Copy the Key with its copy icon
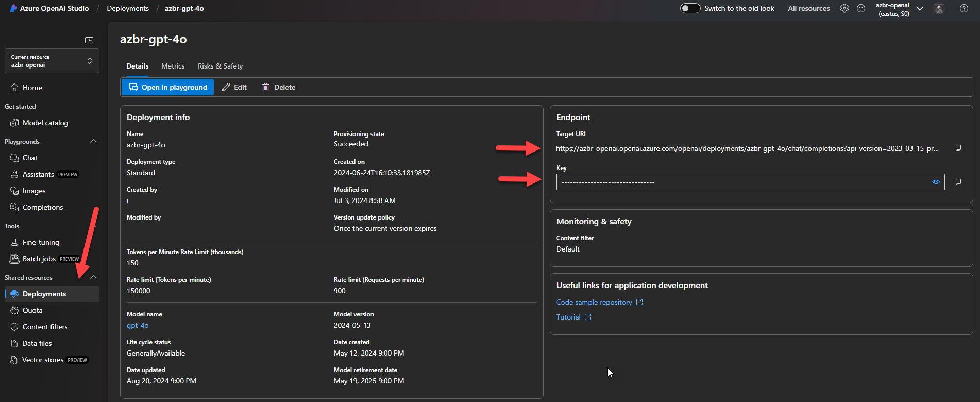Screen dimensions: 980x402 958,182
